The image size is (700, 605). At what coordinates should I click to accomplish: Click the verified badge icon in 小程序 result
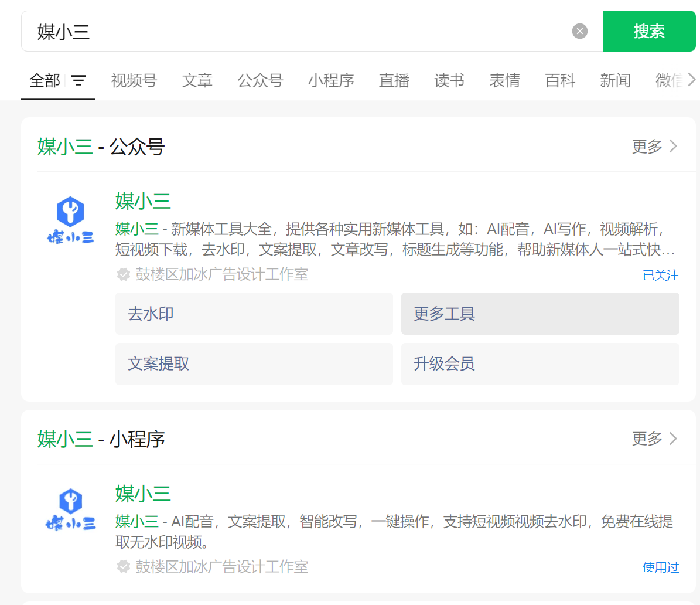123,567
